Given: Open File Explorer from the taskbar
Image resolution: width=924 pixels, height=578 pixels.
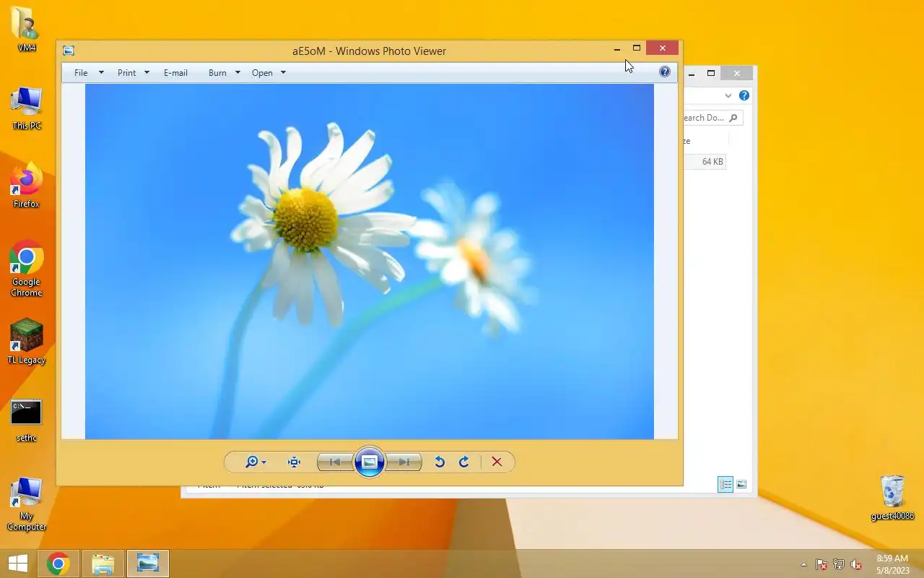Looking at the screenshot, I should pyautogui.click(x=103, y=564).
